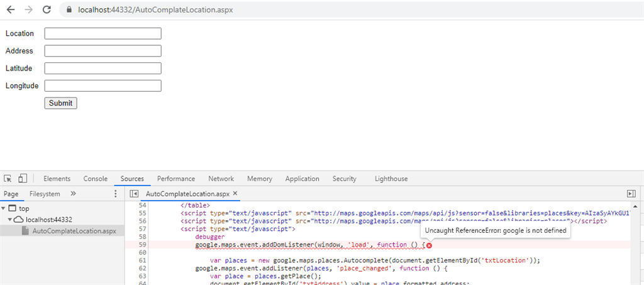Focus the Longitude text field
The width and height of the screenshot is (644, 285).
103,86
